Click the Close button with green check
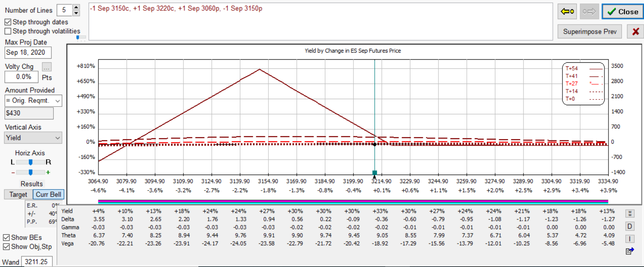 click(622, 11)
